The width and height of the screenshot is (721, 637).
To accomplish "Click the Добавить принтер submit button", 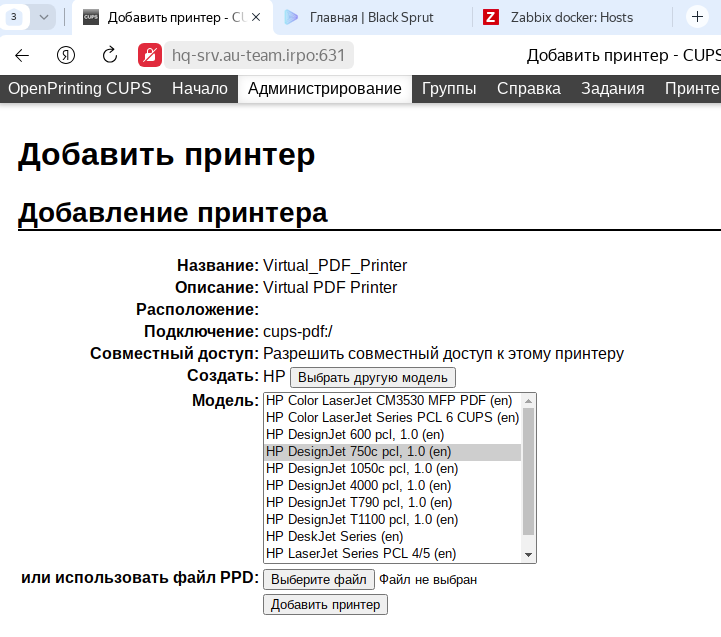I will pyautogui.click(x=325, y=605).
